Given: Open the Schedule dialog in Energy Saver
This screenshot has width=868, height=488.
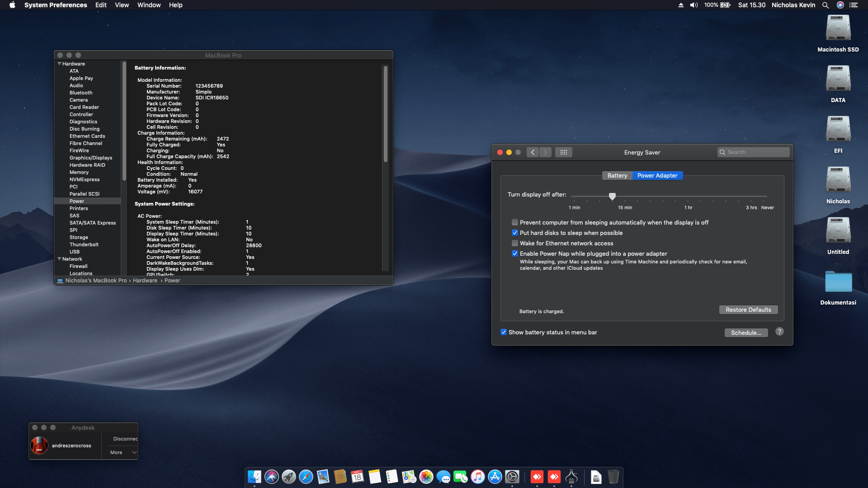Looking at the screenshot, I should [x=746, y=333].
